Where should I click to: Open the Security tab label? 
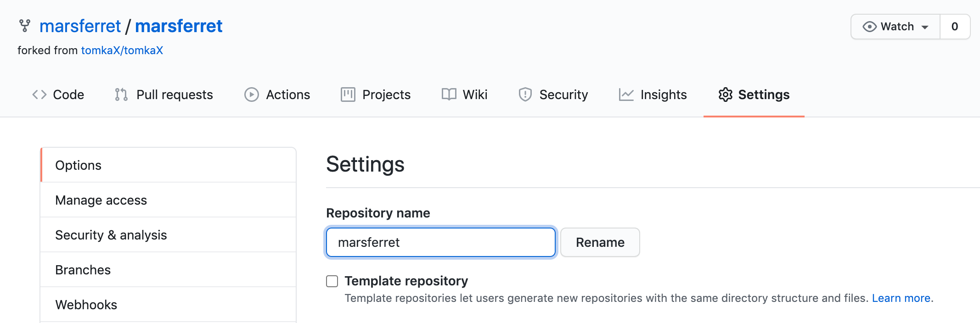[563, 95]
